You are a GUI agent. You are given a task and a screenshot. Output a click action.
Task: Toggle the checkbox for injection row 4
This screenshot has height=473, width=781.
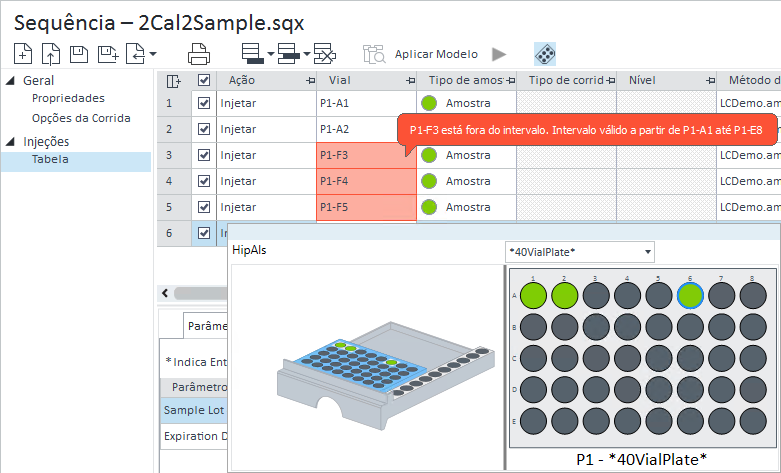pos(204,181)
